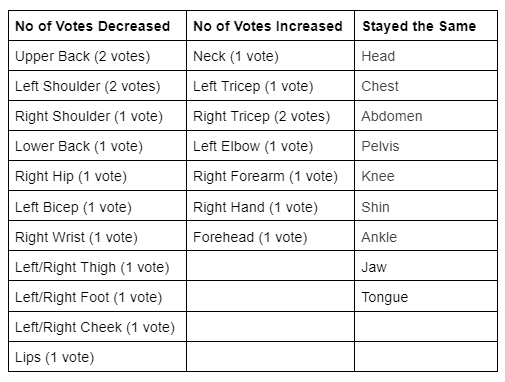The image size is (505, 382).
Task: Select the Left/Right Cheek (1 vote) cell
Action: [97, 327]
